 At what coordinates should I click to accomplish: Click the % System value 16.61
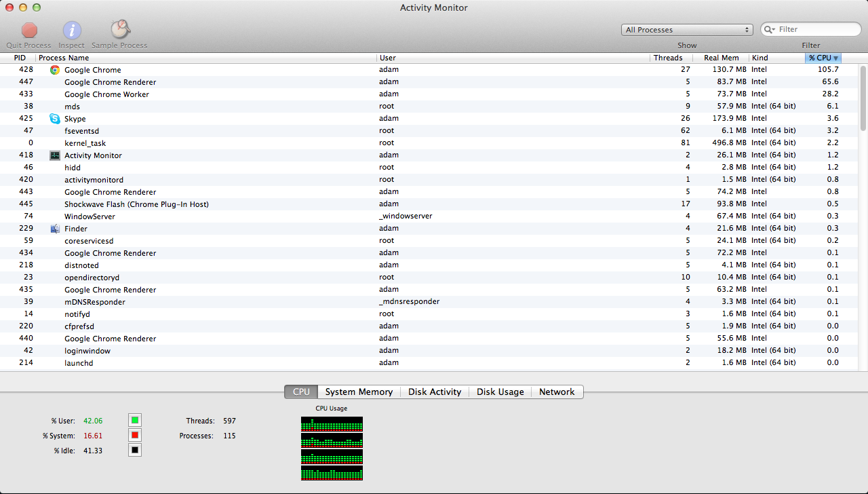click(93, 436)
